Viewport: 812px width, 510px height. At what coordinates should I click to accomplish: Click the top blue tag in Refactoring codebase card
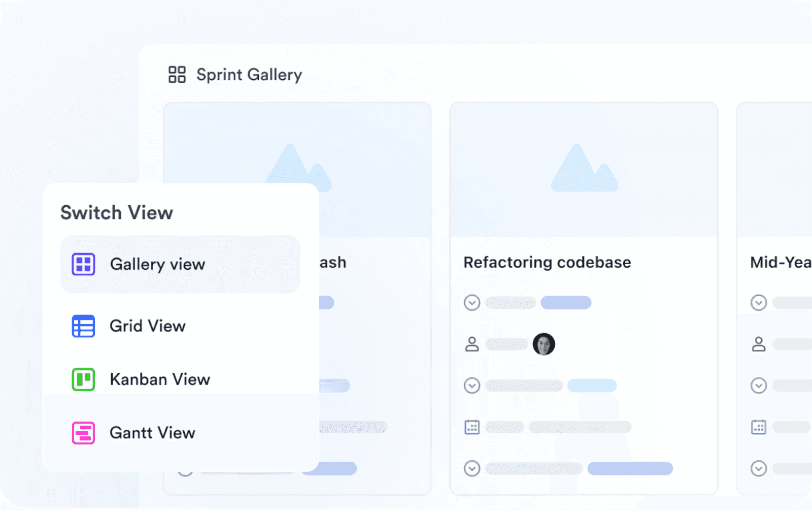pos(566,303)
